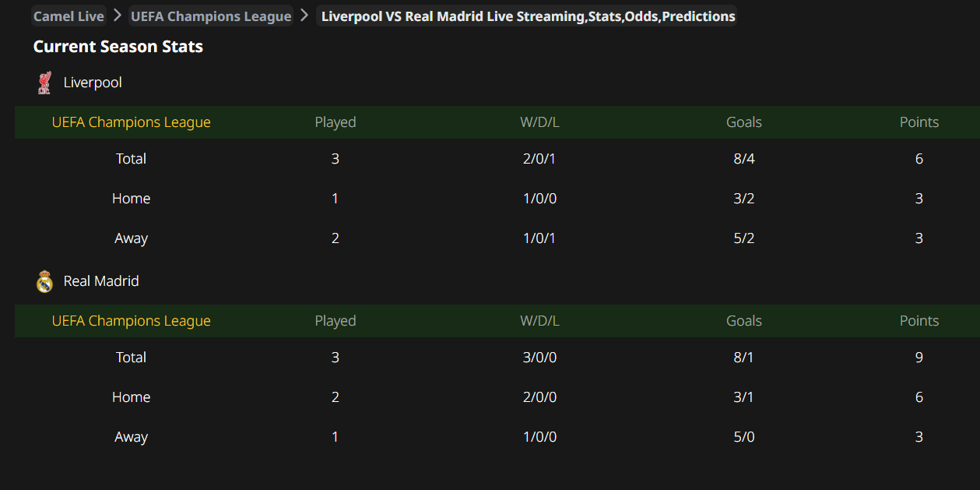Open the Camel Live breadcrumb link
The width and height of the screenshot is (980, 490).
point(68,16)
